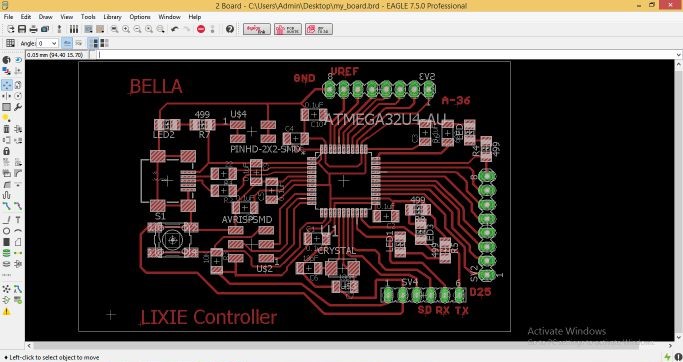Select the Delete trash can tool
This screenshot has height=362, width=683.
tap(7, 129)
